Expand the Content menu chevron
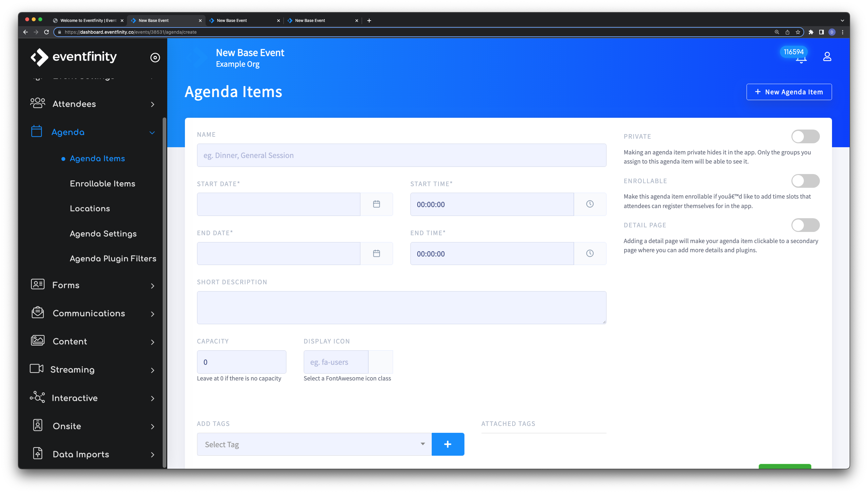The height and width of the screenshot is (493, 868). 153,342
